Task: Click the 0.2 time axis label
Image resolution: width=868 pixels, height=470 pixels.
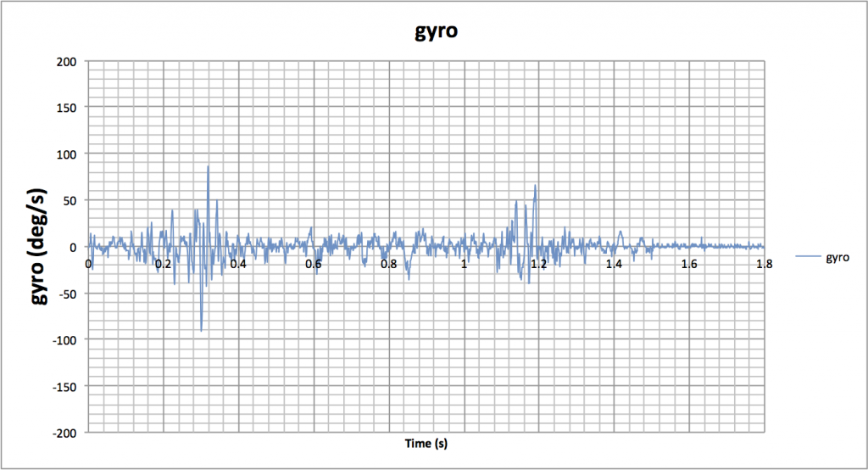Action: coord(164,265)
